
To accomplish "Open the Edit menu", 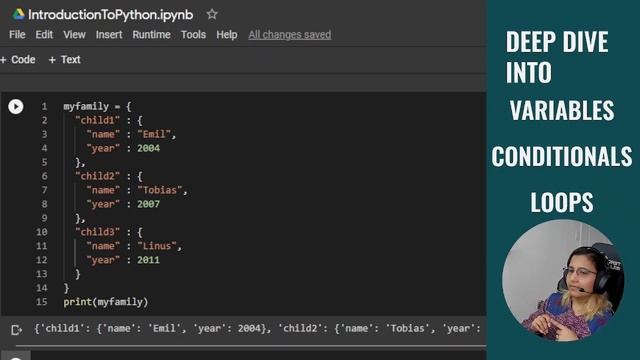I will tap(44, 35).
